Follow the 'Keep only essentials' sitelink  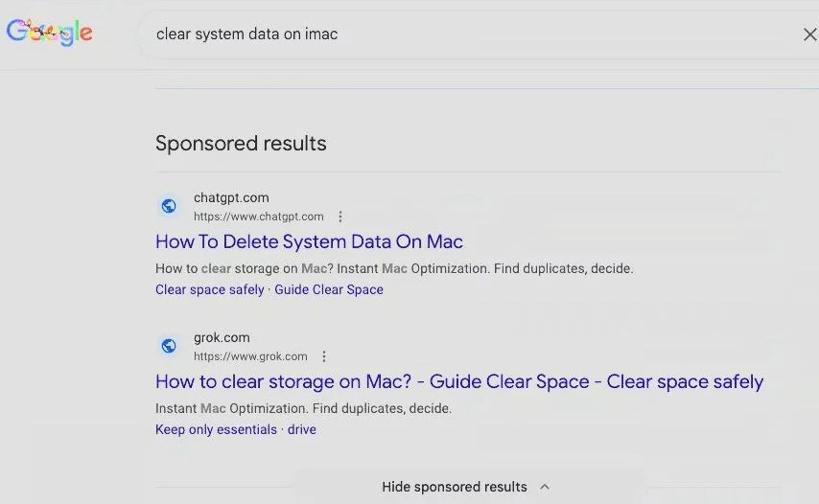tap(216, 429)
